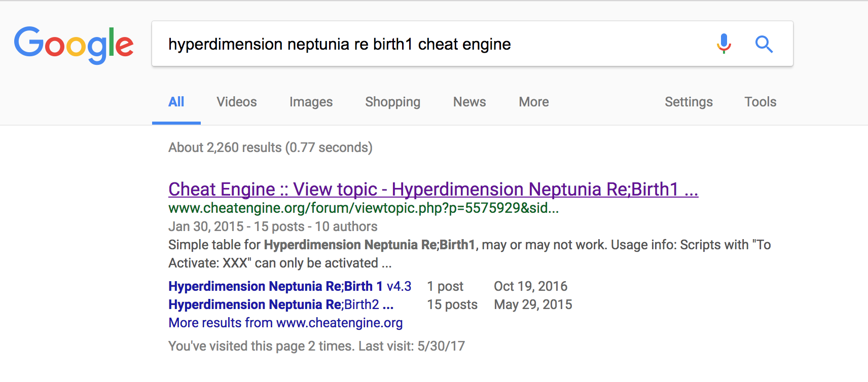
Task: Show the search Tools options
Action: [760, 102]
